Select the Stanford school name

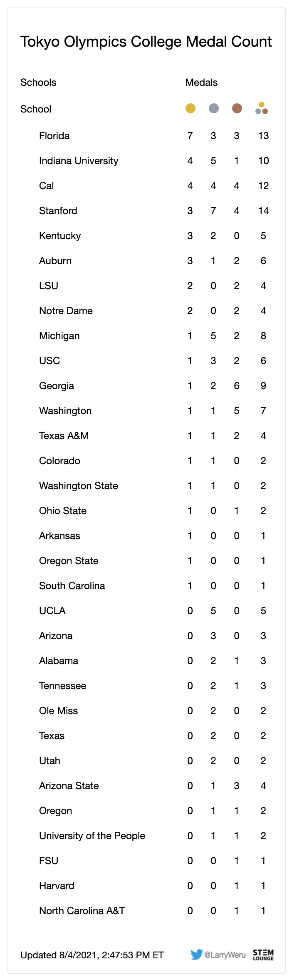tap(58, 211)
